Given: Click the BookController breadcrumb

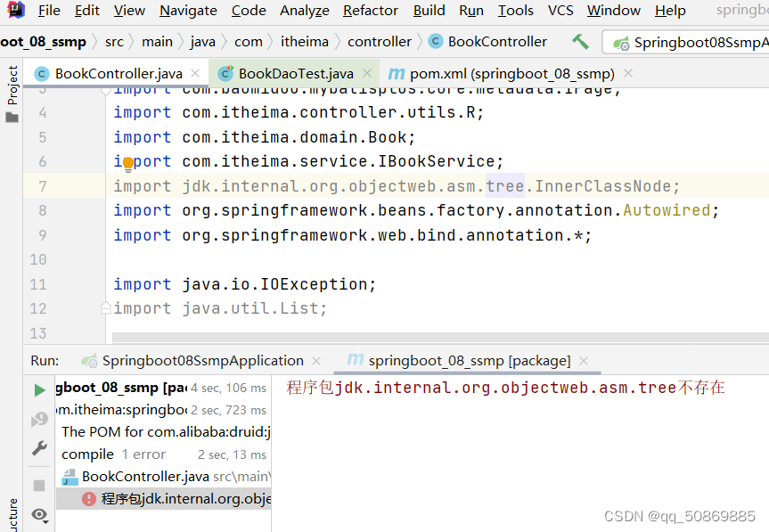Looking at the screenshot, I should click(x=488, y=42).
